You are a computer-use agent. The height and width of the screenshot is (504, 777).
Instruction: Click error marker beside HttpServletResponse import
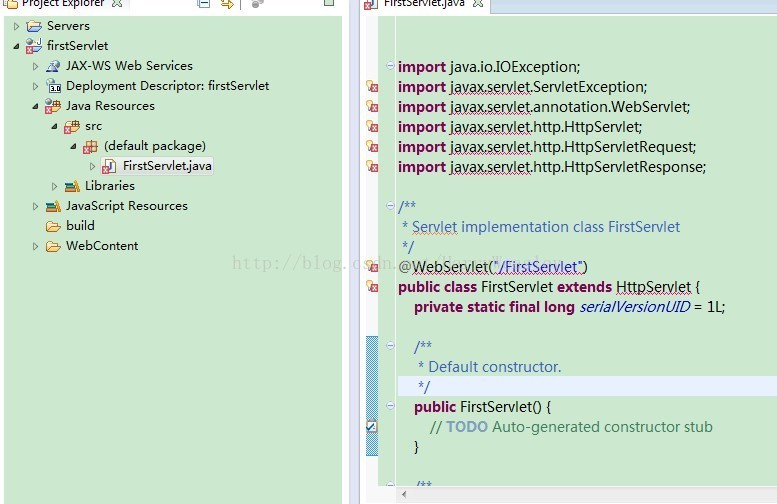pos(372,167)
